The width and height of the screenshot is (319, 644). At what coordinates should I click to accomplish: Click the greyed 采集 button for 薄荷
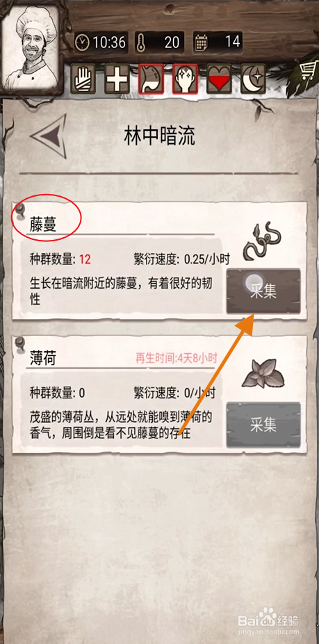click(263, 425)
